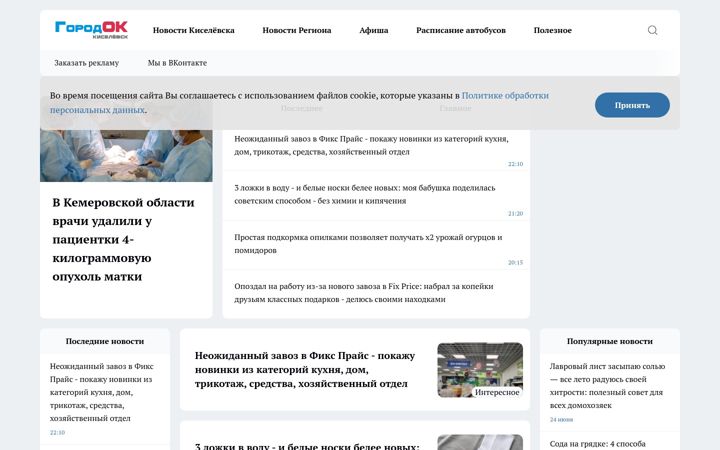Open the surgeons photo of featured article
The height and width of the screenshot is (450, 720).
(x=126, y=155)
